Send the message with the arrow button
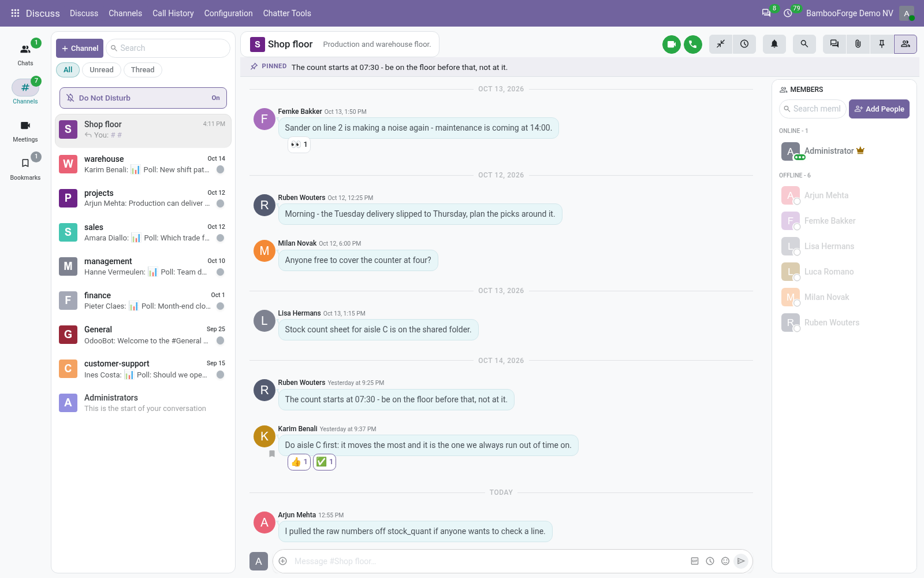This screenshot has width=924, height=578. (741, 561)
